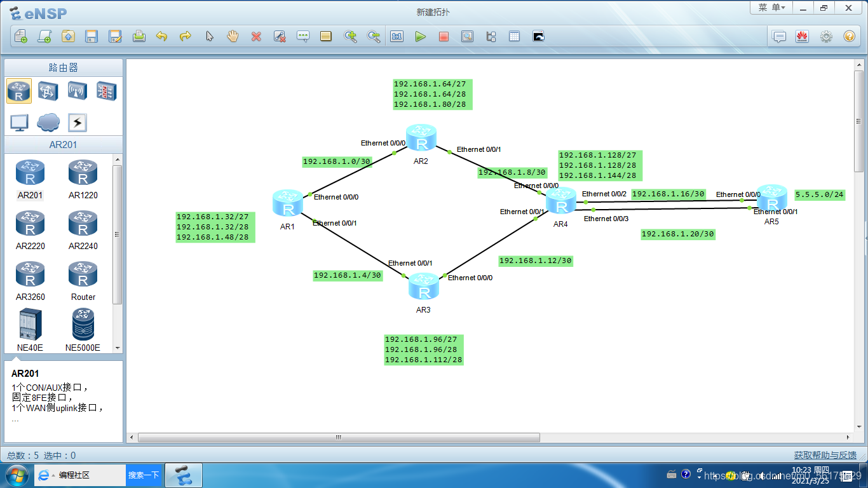Open the Huawei website icon
The image size is (868, 488).
[802, 36]
